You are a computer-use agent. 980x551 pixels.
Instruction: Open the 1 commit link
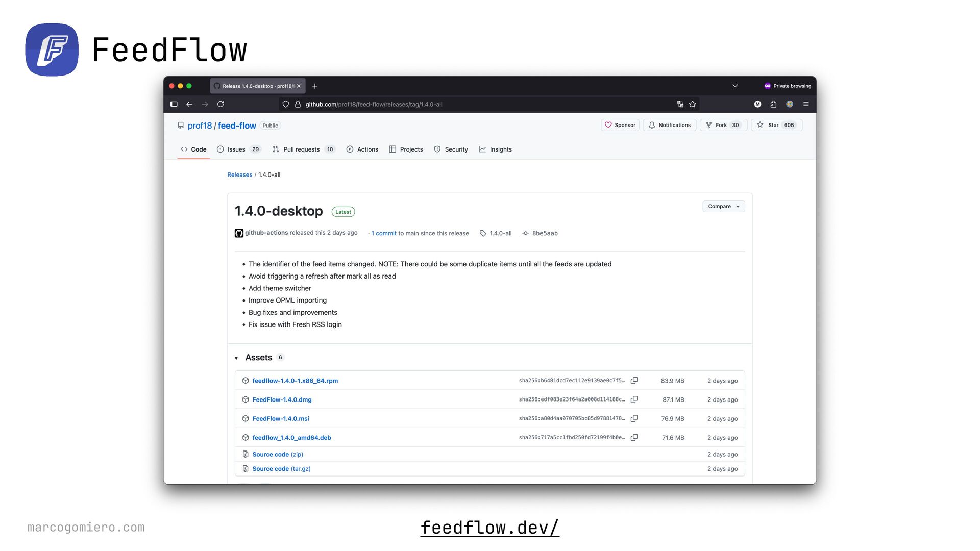[384, 233]
